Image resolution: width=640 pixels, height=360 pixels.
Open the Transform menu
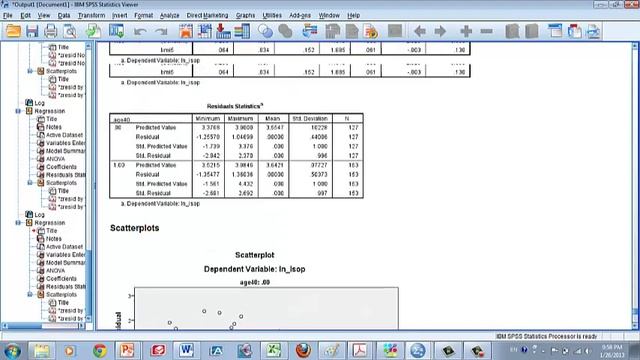point(91,16)
